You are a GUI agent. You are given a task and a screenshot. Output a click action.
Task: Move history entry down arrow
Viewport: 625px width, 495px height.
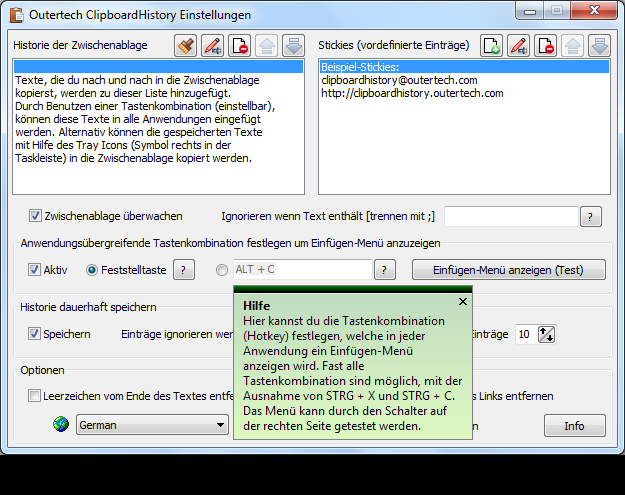[x=294, y=45]
